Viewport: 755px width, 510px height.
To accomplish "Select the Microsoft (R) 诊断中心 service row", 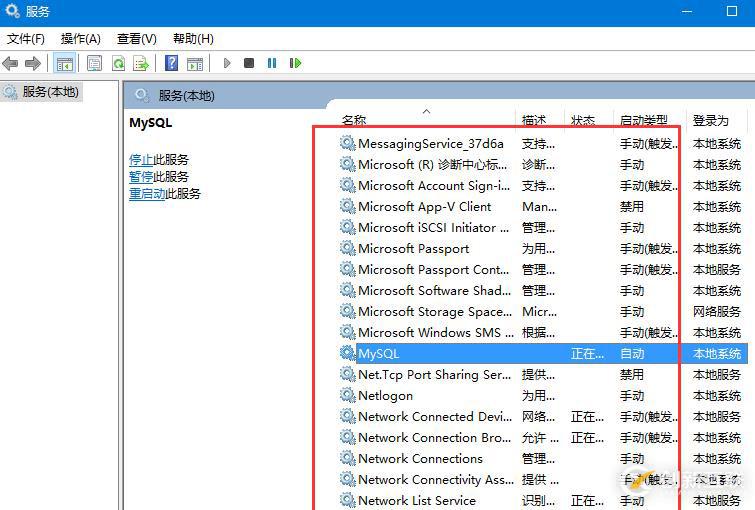I will pos(543,164).
